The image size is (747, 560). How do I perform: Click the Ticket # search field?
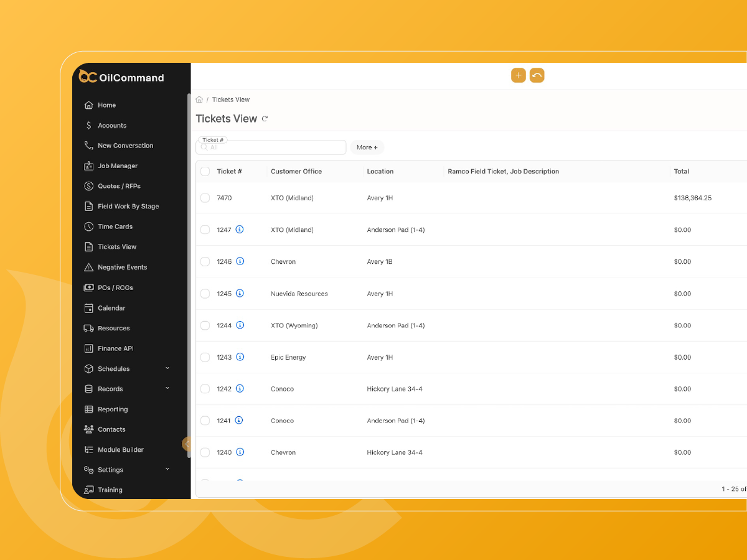point(271,147)
